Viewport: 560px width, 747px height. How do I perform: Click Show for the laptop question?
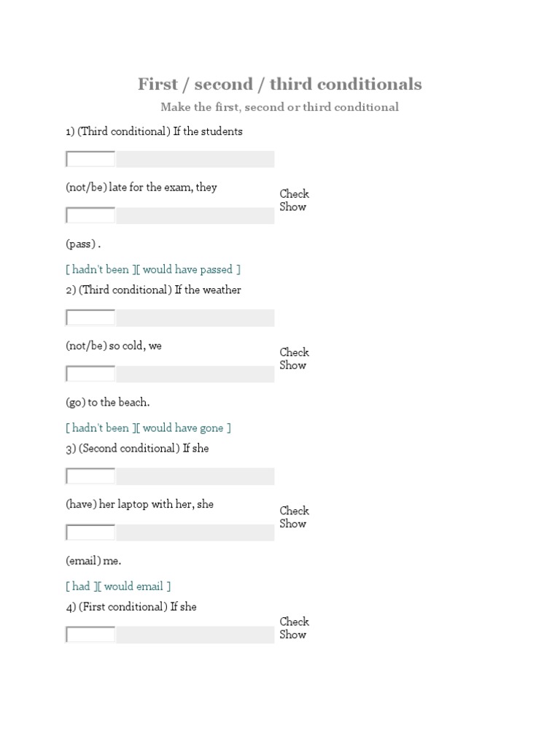tap(292, 523)
